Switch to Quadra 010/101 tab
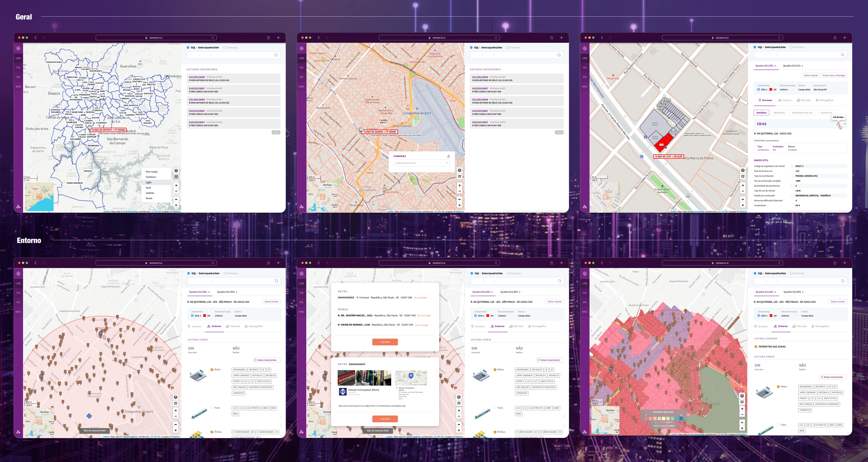 click(x=791, y=66)
